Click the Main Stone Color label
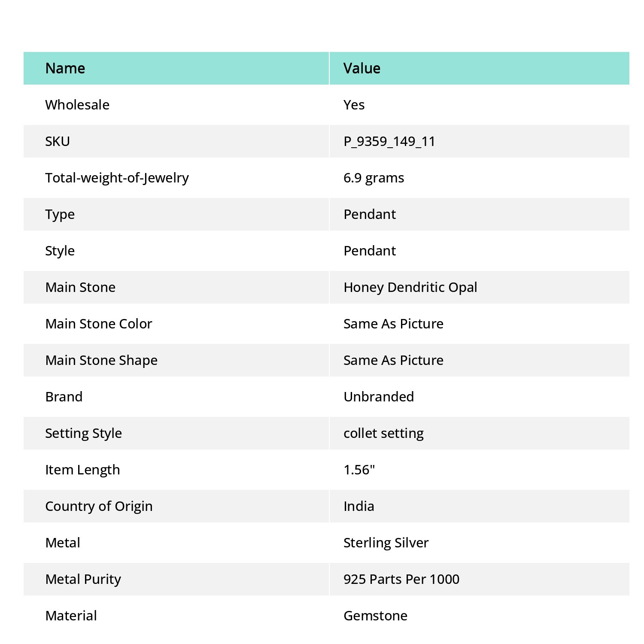Image resolution: width=644 pixels, height=644 pixels. (99, 324)
